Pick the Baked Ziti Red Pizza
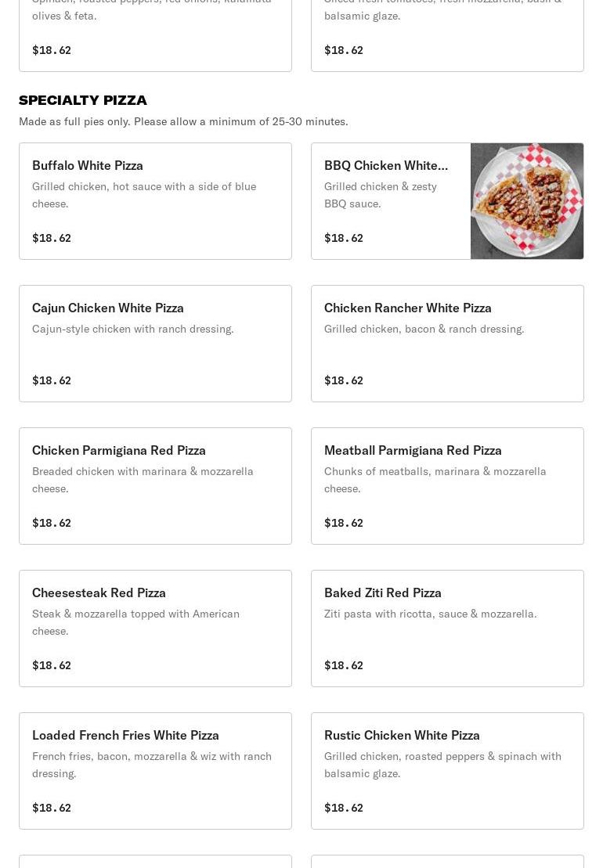Viewport: 603px width, 868px height. point(447,628)
